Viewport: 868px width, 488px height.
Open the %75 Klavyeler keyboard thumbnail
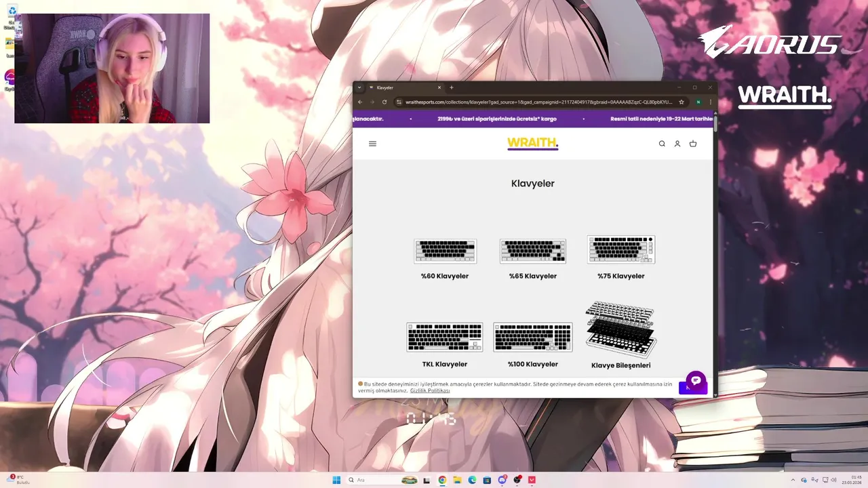coord(621,249)
